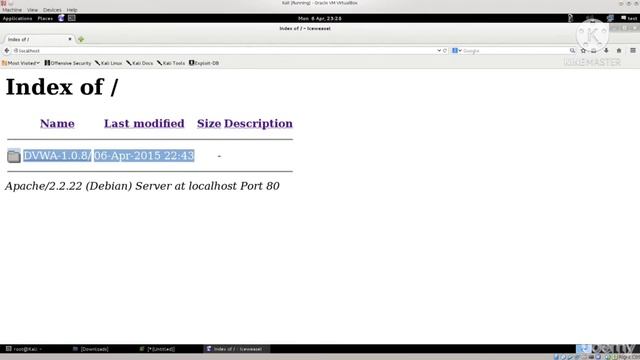This screenshot has width=640, height=360.
Task: Close the Index of / tab
Action: (70, 39)
